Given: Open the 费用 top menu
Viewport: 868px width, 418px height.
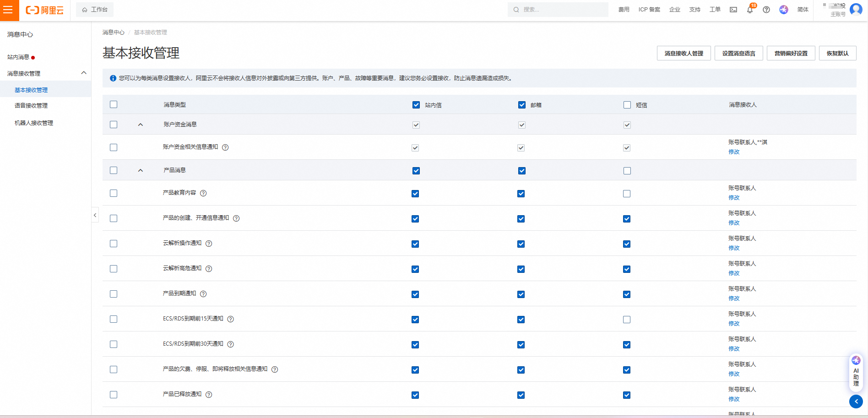Looking at the screenshot, I should pos(624,10).
